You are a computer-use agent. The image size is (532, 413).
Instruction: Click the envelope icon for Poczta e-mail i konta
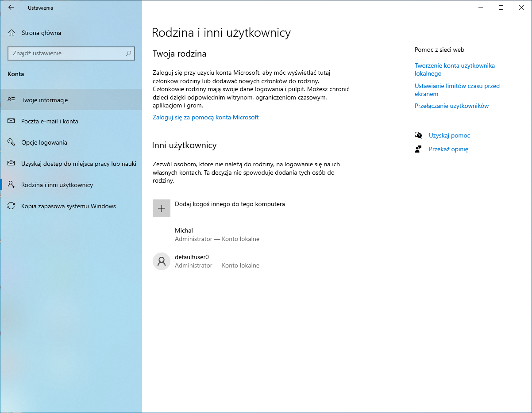(12, 121)
